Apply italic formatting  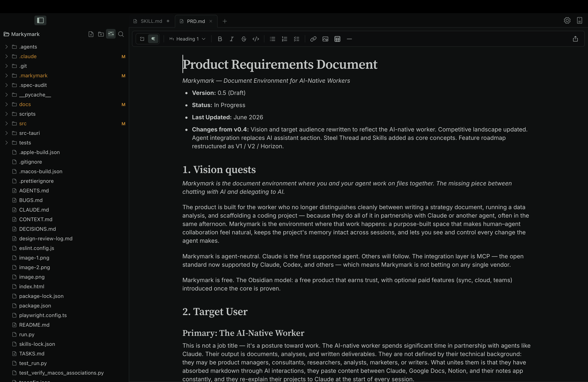[232, 39]
